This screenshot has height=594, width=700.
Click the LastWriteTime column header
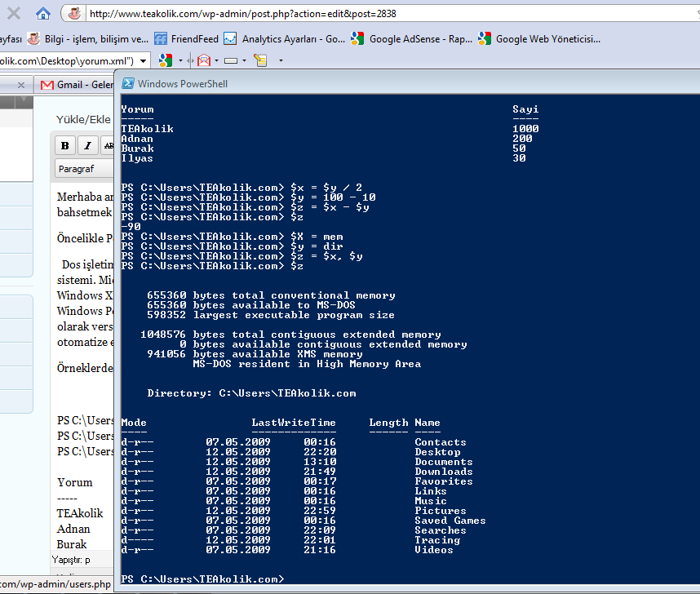point(294,423)
